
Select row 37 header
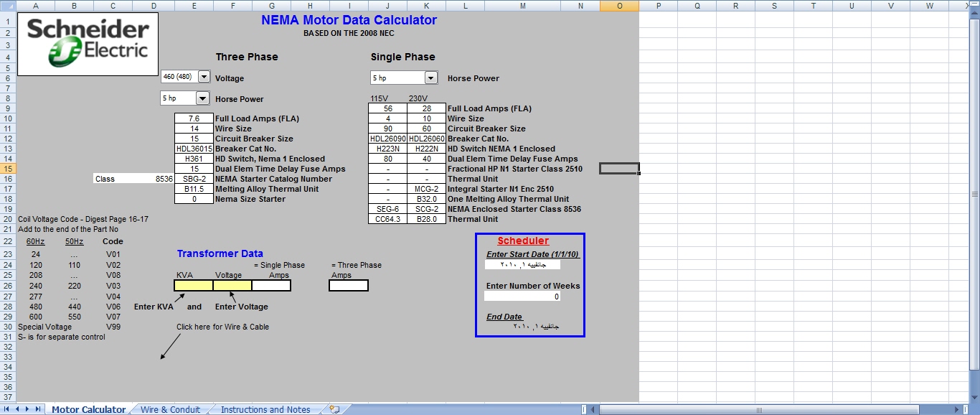[x=8, y=397]
